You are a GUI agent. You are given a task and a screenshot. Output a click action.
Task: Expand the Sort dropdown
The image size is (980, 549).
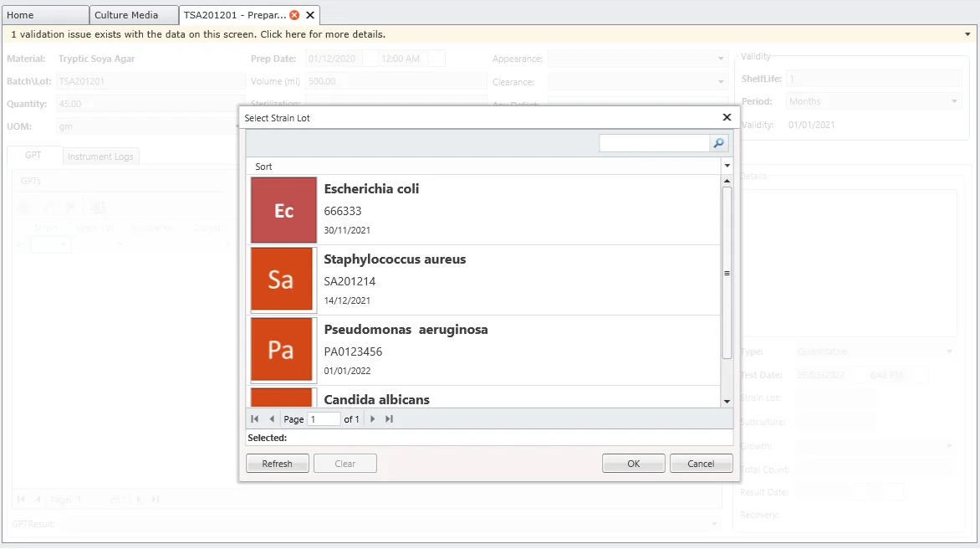(x=727, y=167)
